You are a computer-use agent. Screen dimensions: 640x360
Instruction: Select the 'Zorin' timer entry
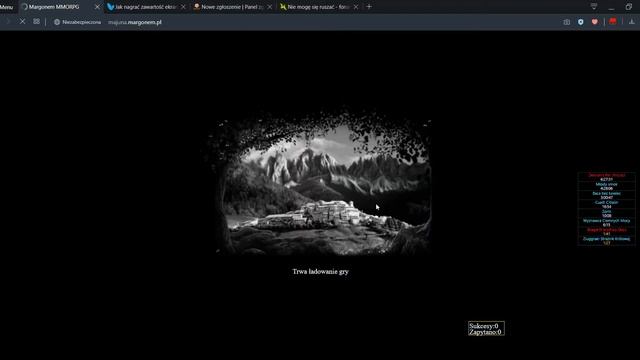click(x=607, y=213)
